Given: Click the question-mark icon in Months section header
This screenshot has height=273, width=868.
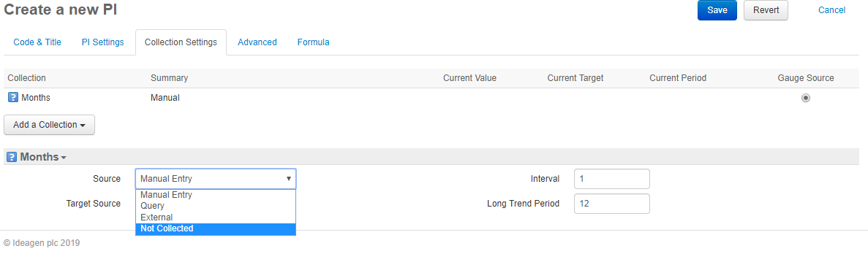Looking at the screenshot, I should (x=11, y=157).
